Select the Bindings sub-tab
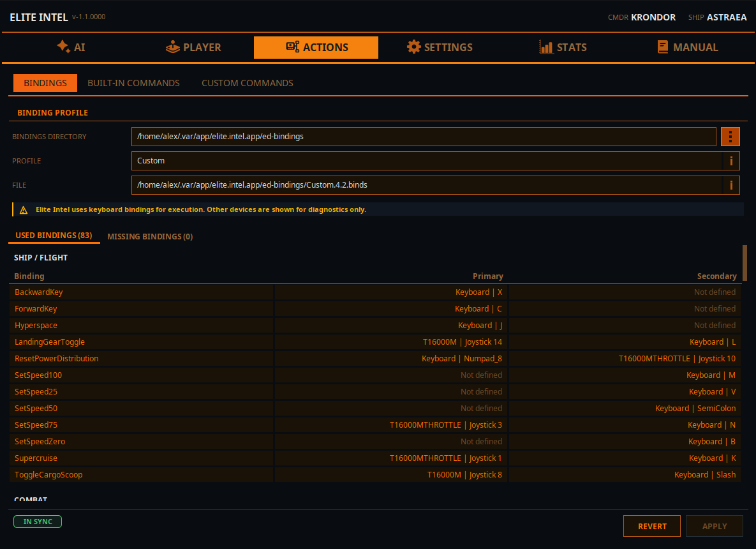756x549 pixels. tap(45, 83)
